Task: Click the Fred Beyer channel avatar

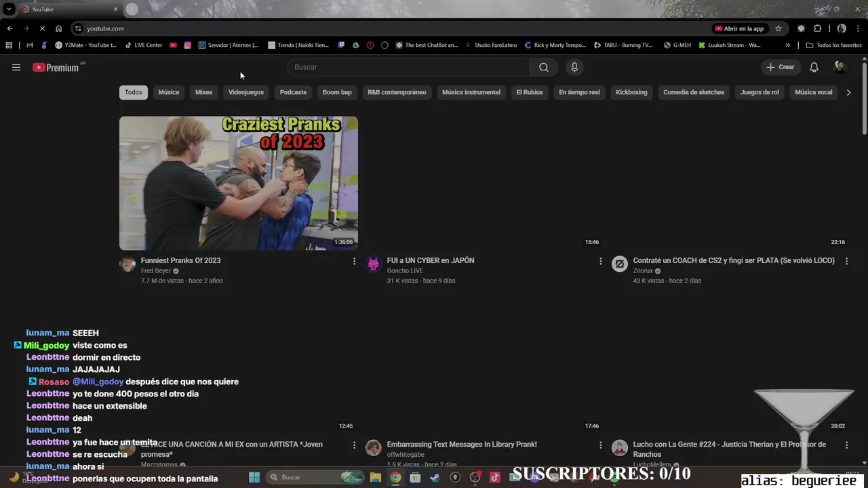Action: pos(127,264)
